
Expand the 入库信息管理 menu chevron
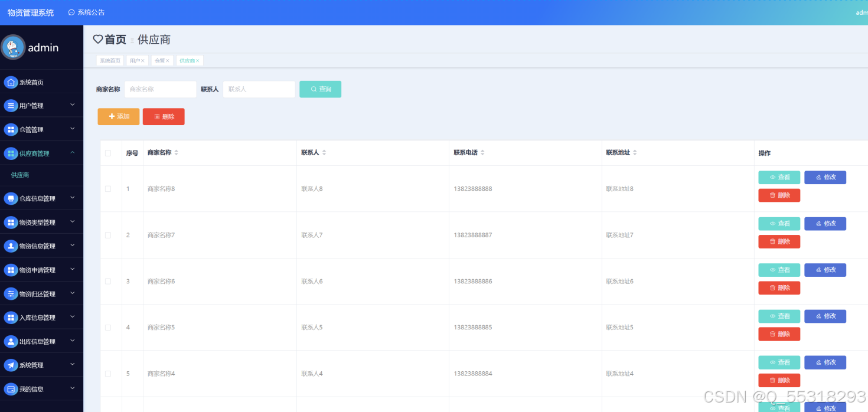[73, 317]
